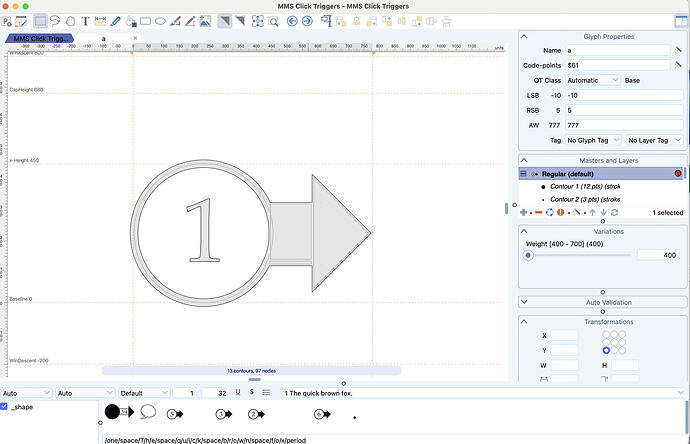Open the Default dropdown in preview bar
The width and height of the screenshot is (690, 444).
pos(144,393)
